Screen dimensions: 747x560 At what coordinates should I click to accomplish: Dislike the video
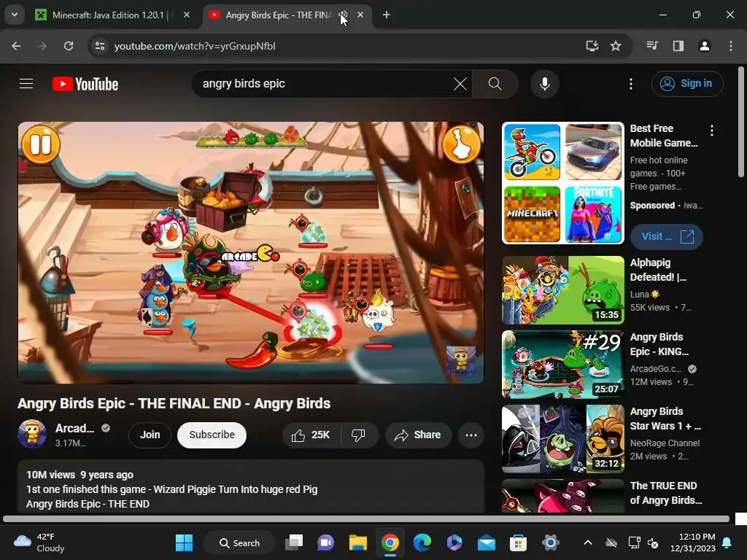point(358,435)
